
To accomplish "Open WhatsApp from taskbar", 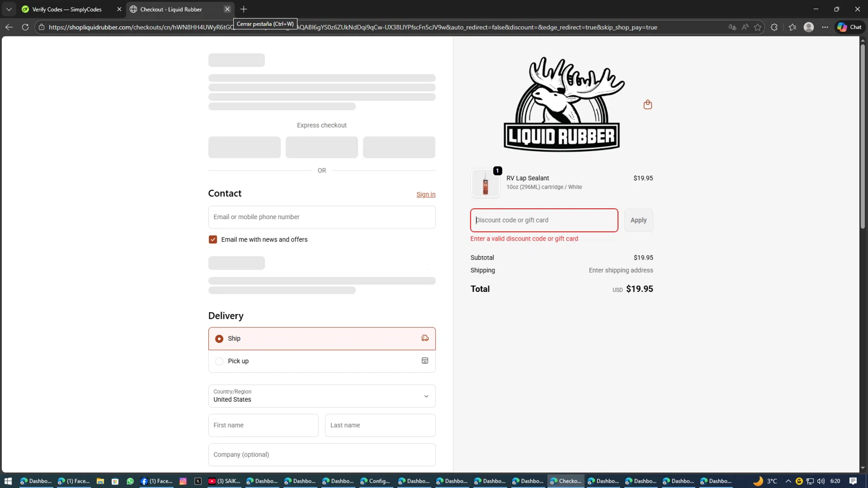I will [130, 481].
